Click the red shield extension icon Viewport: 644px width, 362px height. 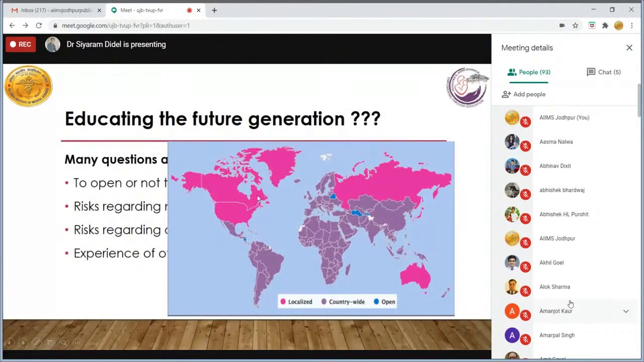click(x=592, y=26)
